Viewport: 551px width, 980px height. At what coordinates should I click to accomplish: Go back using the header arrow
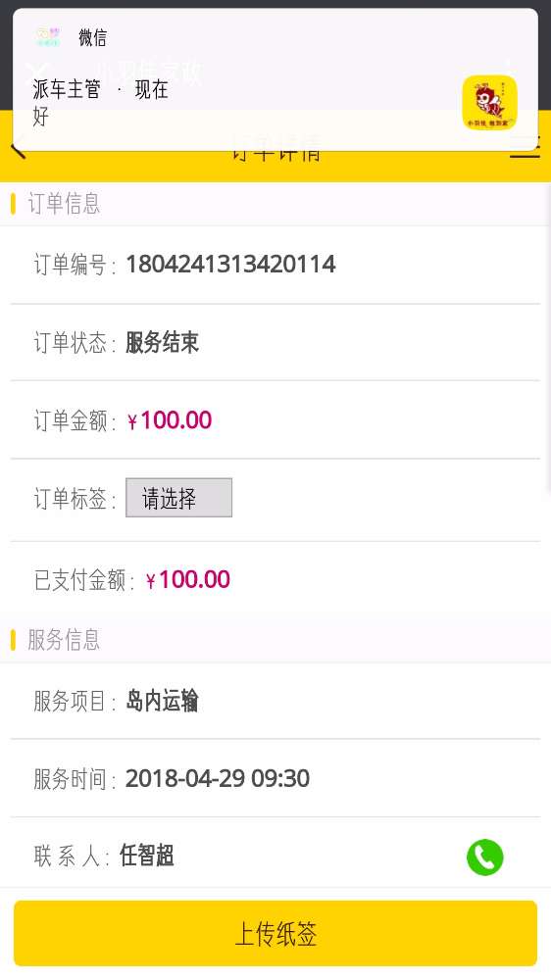18,150
